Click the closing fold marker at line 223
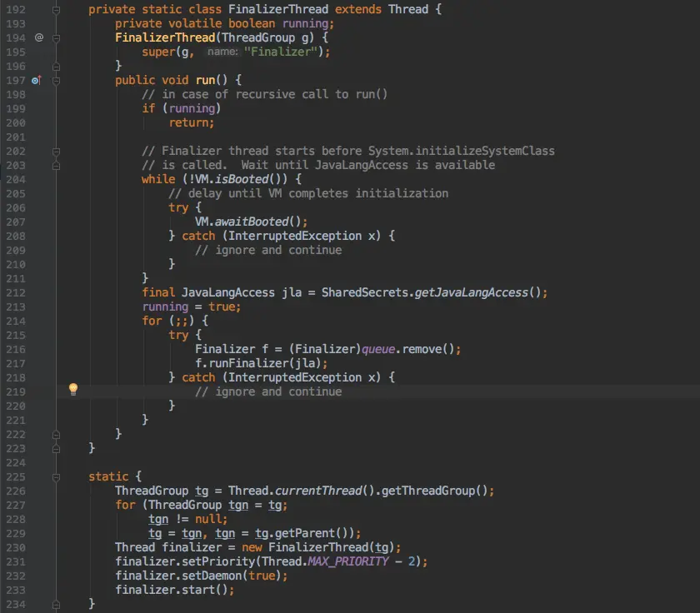The height and width of the screenshot is (613, 700). point(55,448)
